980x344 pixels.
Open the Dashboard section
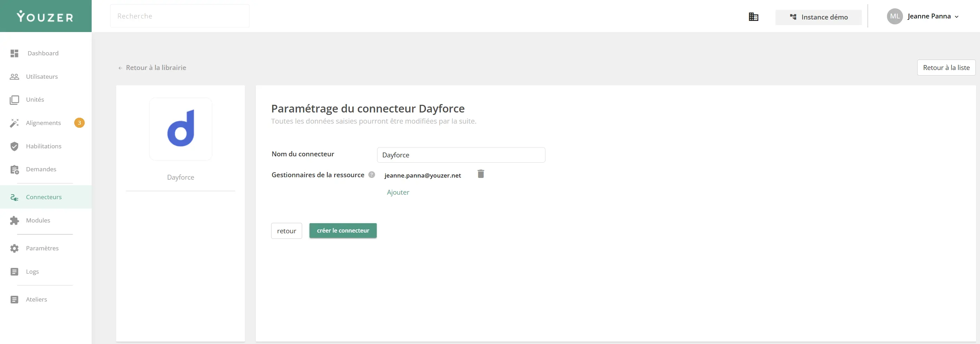pyautogui.click(x=43, y=53)
